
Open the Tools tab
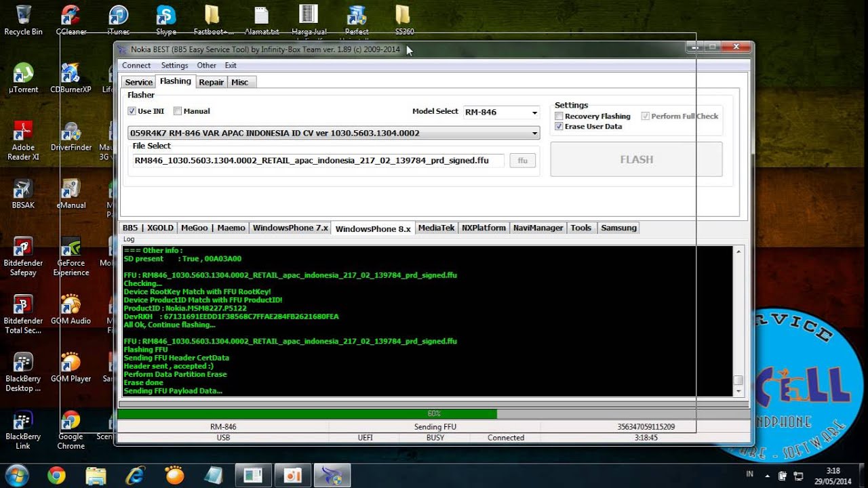(x=581, y=228)
